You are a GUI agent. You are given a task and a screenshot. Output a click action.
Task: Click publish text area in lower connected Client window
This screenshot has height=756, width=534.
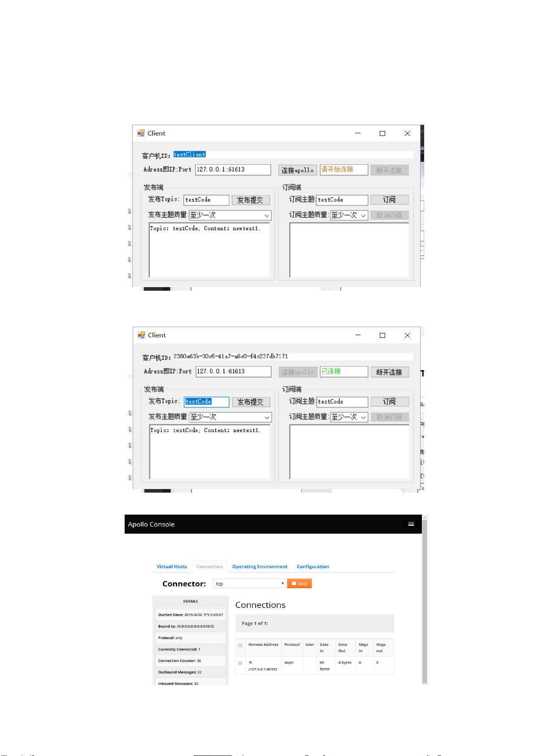click(x=210, y=452)
